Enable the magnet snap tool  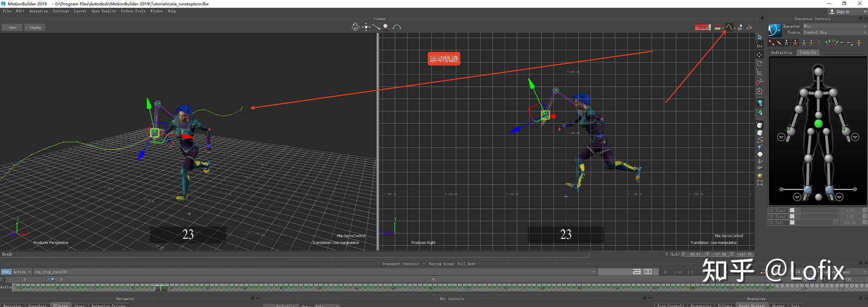(x=759, y=82)
